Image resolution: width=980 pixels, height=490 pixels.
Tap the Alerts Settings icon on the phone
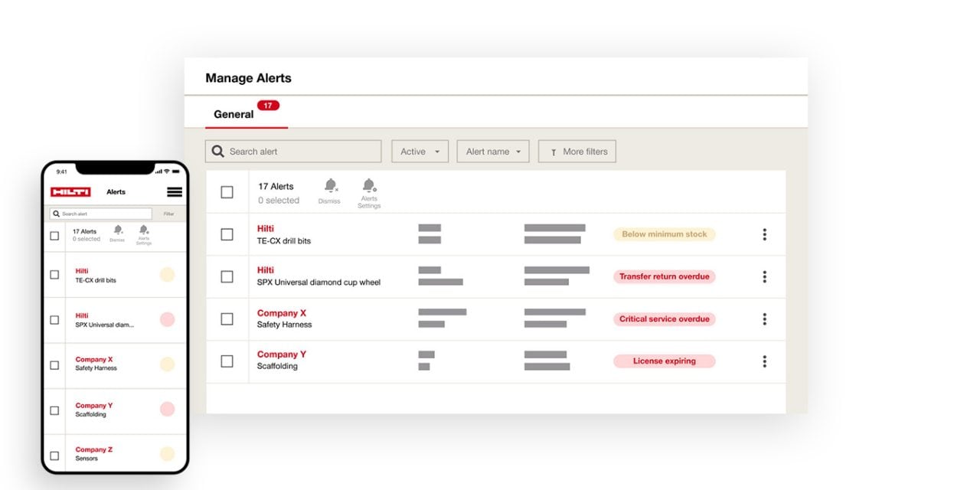[143, 230]
